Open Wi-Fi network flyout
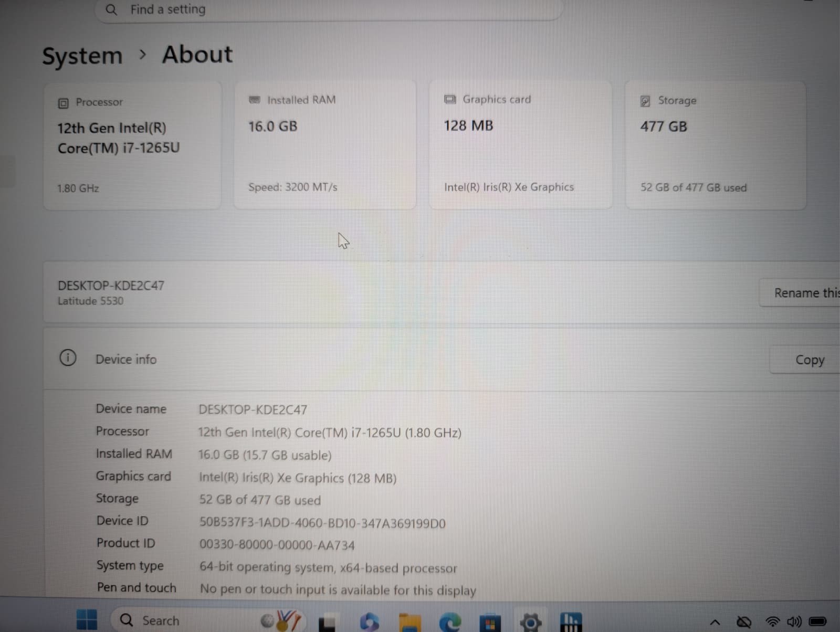Viewport: 840px width, 632px height. (773, 622)
